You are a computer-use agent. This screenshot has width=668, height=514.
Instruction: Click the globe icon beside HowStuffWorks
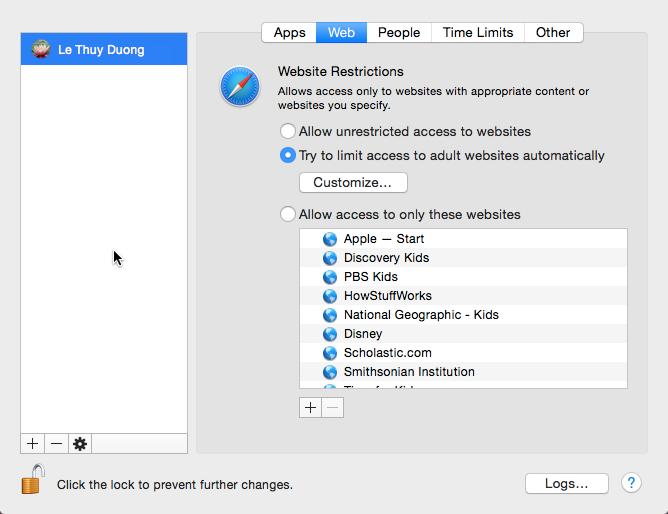(x=330, y=296)
